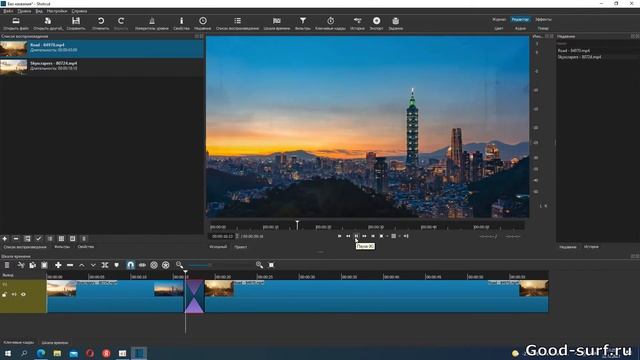
Task: Switch to the Ключевые кадры bottom tab
Action: click(19, 342)
